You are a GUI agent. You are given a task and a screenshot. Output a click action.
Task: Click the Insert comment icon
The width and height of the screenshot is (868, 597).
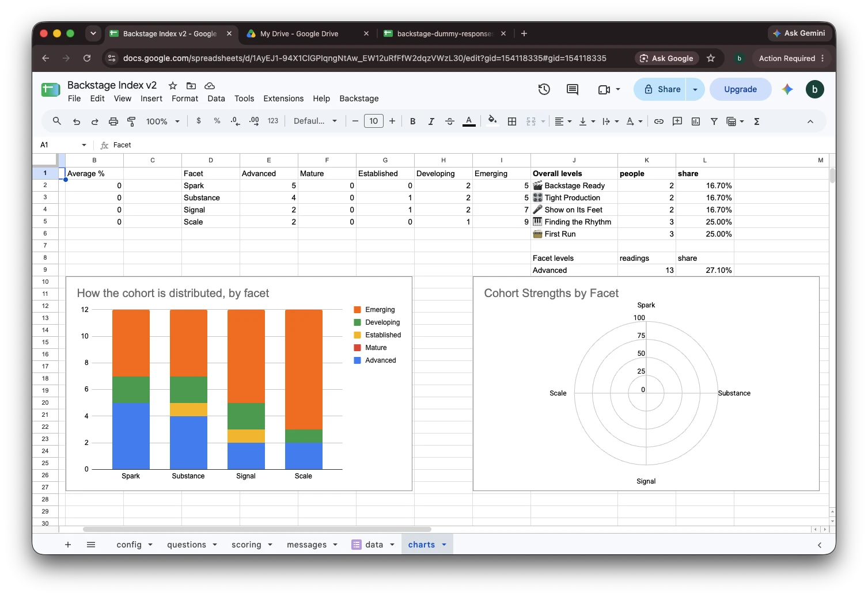tap(677, 121)
